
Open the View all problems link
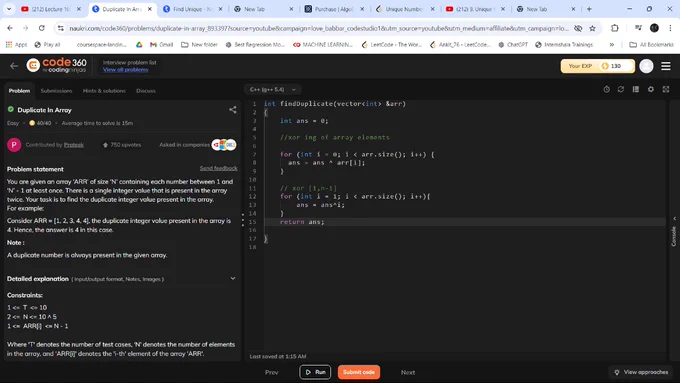(x=125, y=70)
